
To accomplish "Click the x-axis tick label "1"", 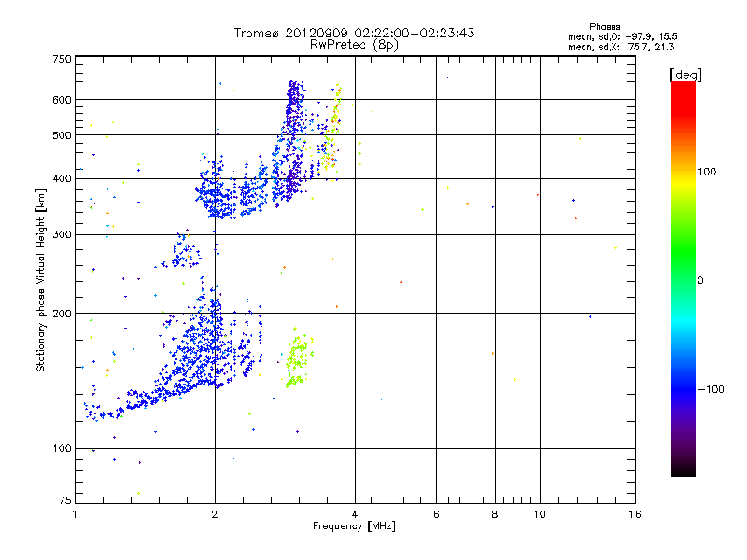I will (75, 514).
